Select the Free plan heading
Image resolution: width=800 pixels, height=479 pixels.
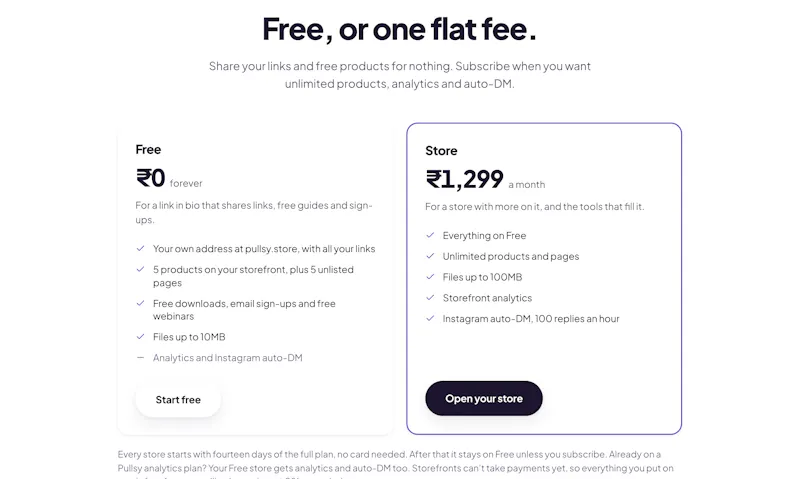tap(148, 149)
